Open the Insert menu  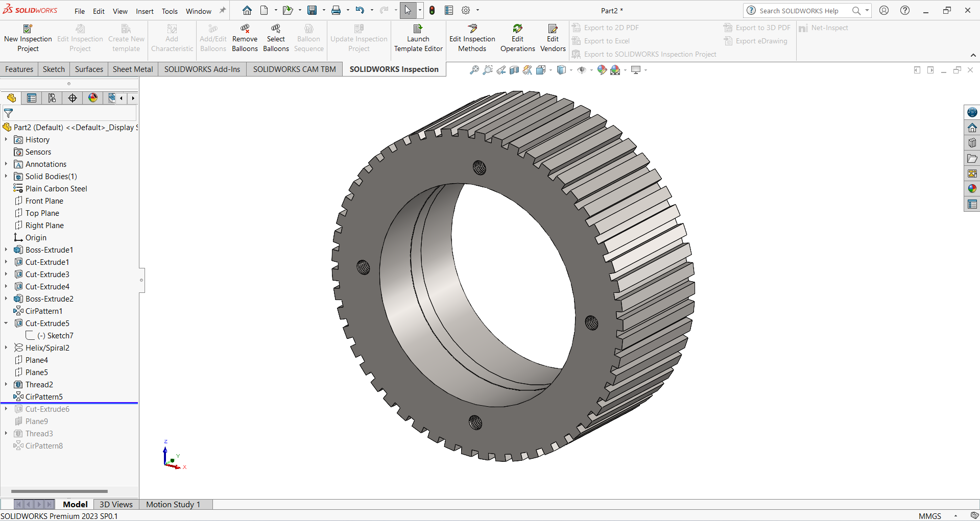point(145,11)
